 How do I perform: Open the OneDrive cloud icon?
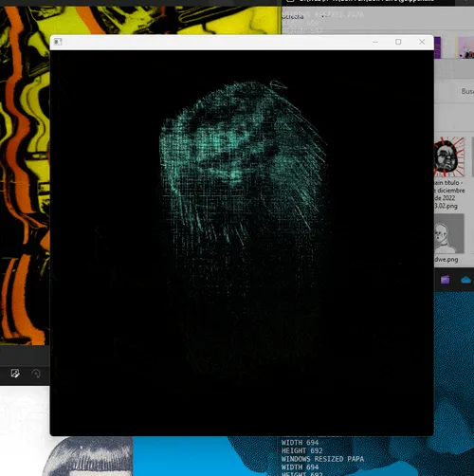[x=465, y=280]
